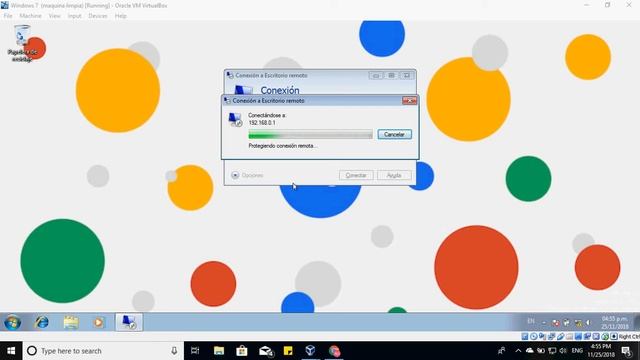The height and width of the screenshot is (360, 640).
Task: Click guest volume speaker tray icon
Action: (588, 322)
